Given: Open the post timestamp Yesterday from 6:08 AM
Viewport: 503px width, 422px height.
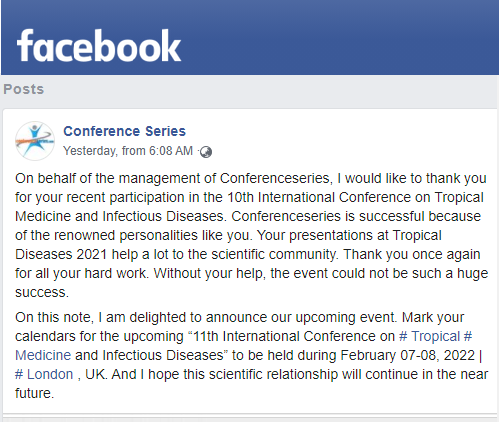Looking at the screenshot, I should click(128, 151).
